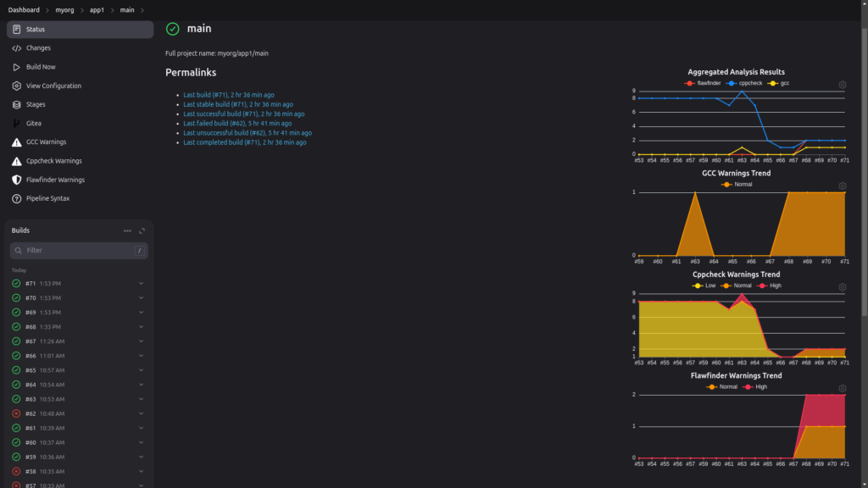Go to Stages in the sidebar
The image size is (868, 488).
pyautogui.click(x=80, y=104)
